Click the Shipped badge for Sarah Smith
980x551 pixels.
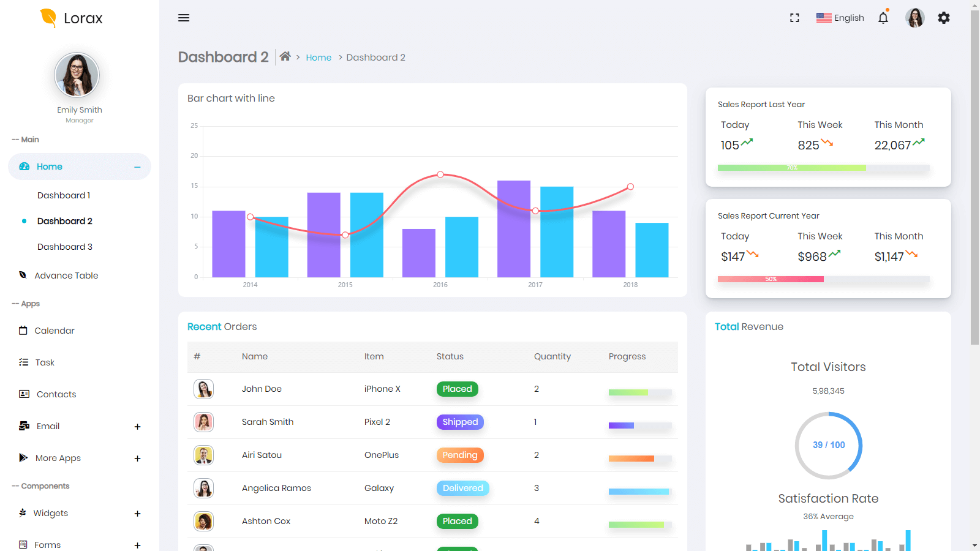pyautogui.click(x=460, y=422)
